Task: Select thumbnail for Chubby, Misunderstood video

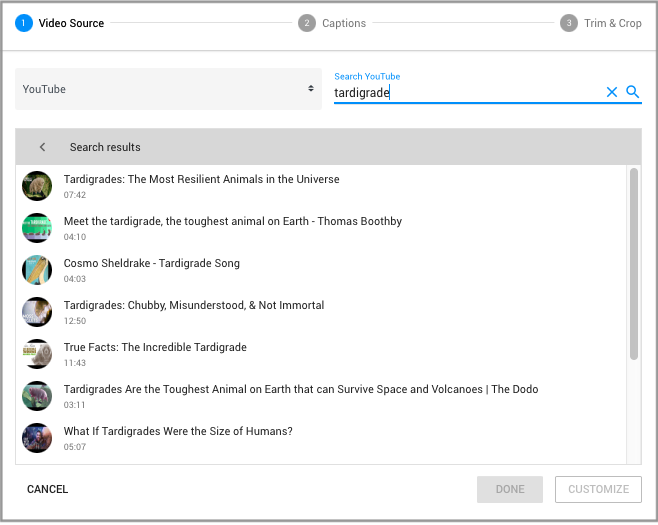Action: pyautogui.click(x=37, y=312)
